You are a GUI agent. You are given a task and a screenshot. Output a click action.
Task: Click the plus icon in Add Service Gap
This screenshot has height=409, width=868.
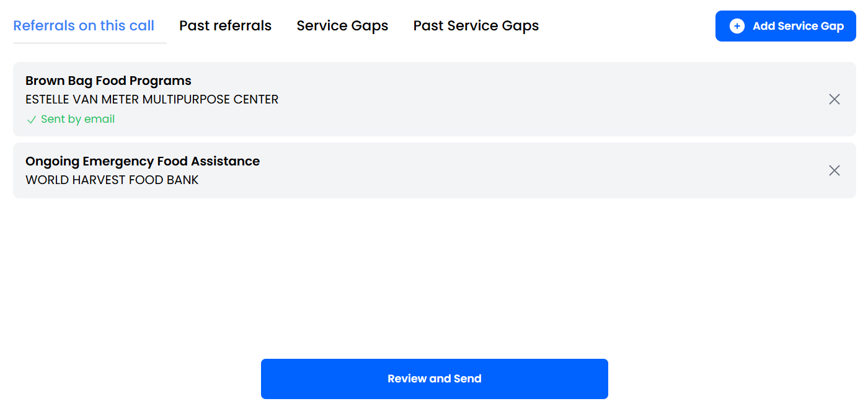pos(737,26)
